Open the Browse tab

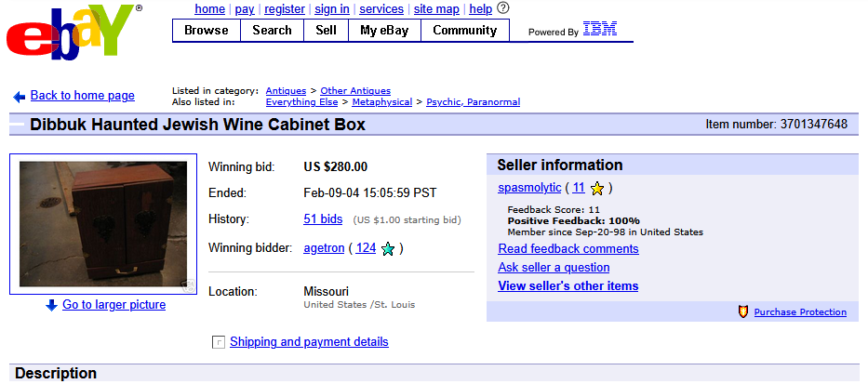pyautogui.click(x=207, y=31)
